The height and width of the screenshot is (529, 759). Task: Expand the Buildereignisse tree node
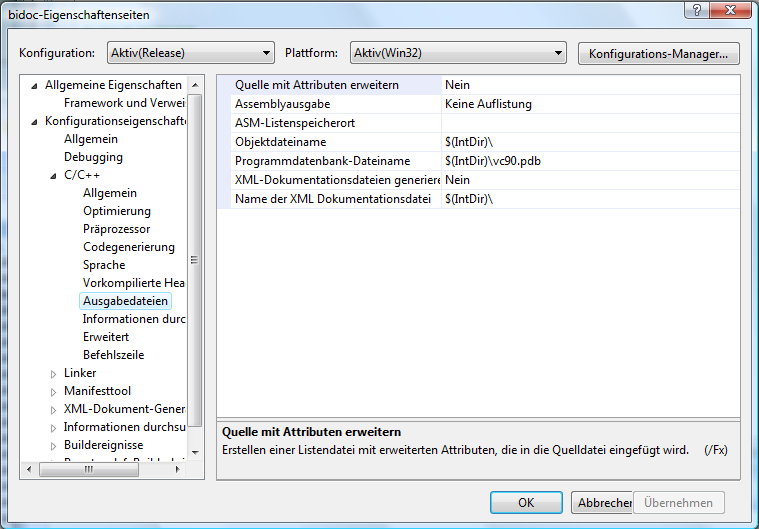(54, 445)
